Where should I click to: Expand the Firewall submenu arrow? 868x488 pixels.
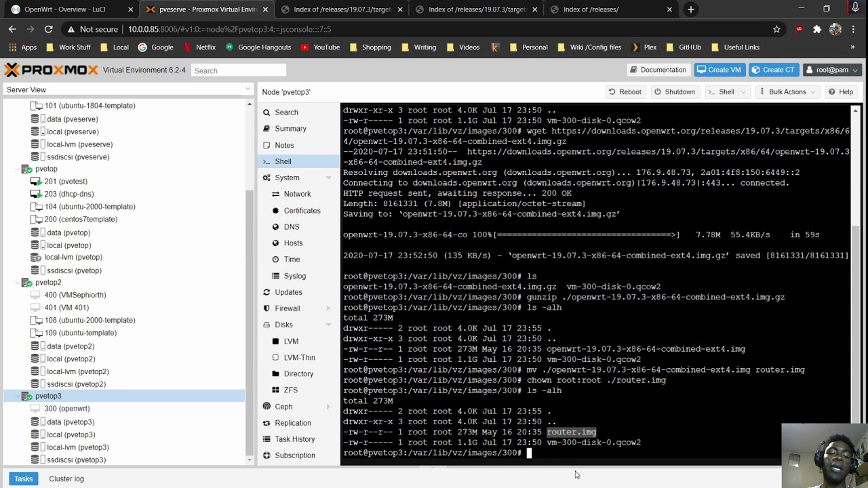pyautogui.click(x=329, y=308)
